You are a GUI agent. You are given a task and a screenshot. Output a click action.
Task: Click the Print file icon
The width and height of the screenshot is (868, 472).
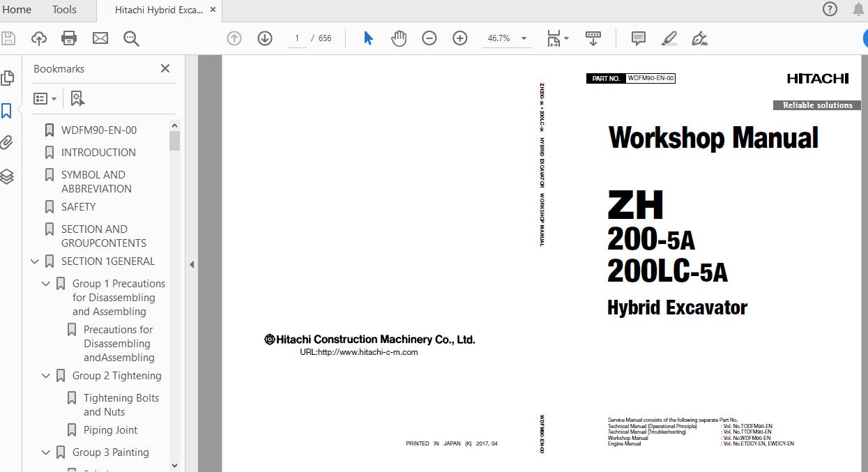(x=69, y=38)
